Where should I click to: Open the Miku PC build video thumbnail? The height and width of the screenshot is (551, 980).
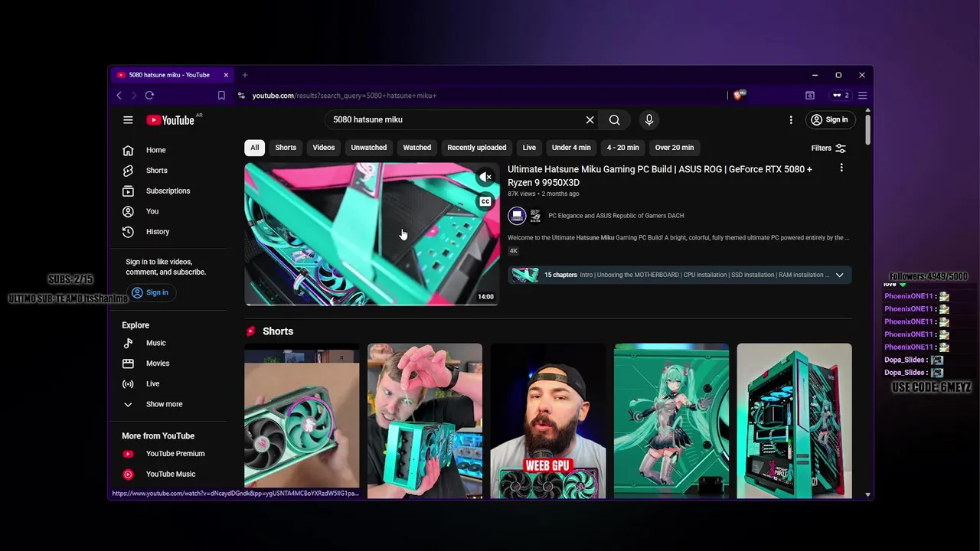(371, 234)
